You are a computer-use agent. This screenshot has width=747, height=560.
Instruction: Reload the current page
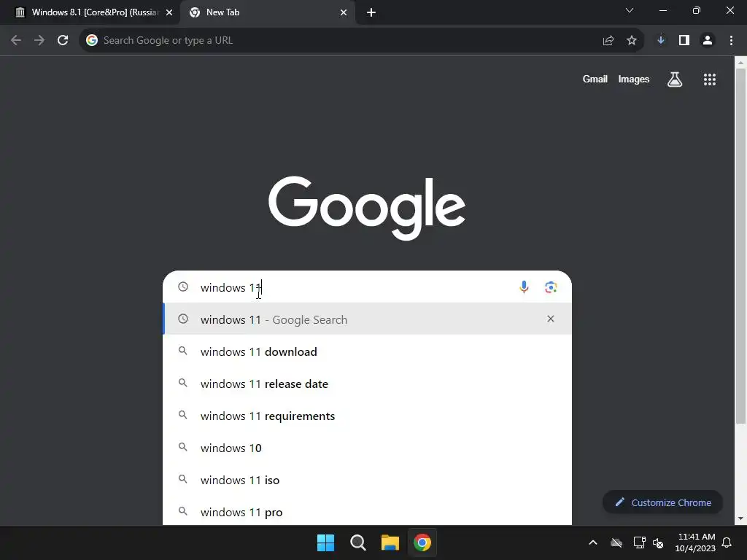click(x=63, y=41)
